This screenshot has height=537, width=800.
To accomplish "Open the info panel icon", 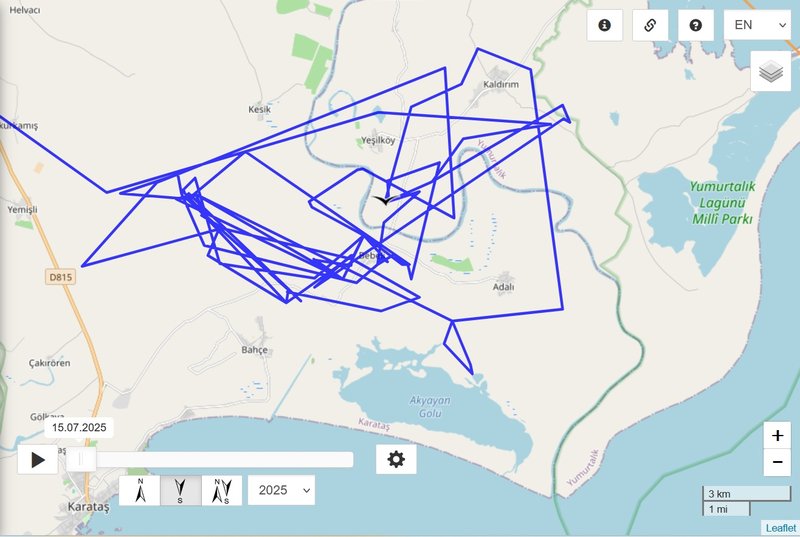I will tap(605, 25).
